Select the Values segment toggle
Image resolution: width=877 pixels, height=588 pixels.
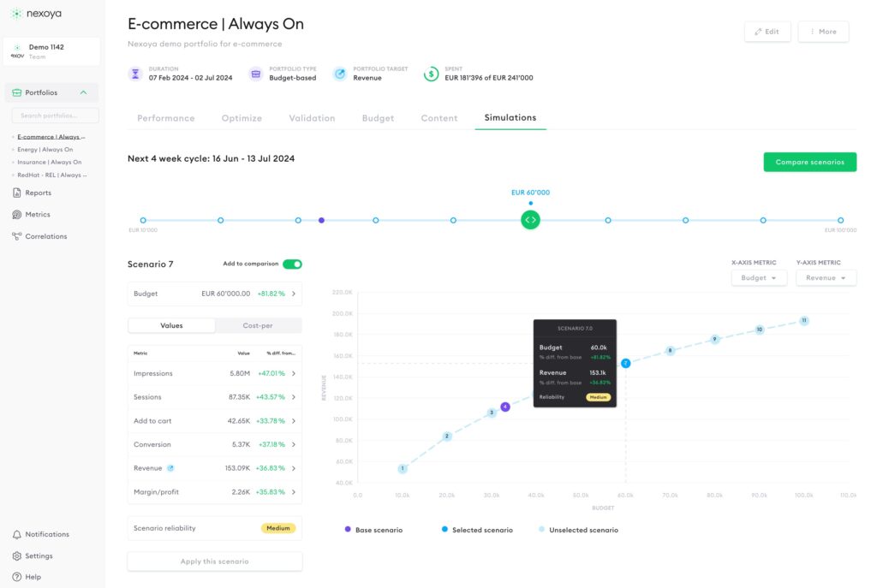click(x=171, y=325)
